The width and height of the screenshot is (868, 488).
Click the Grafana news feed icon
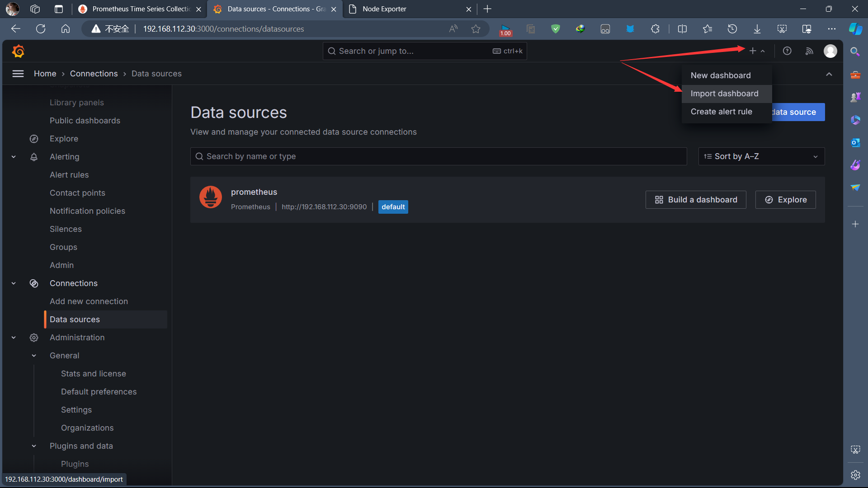tap(809, 51)
